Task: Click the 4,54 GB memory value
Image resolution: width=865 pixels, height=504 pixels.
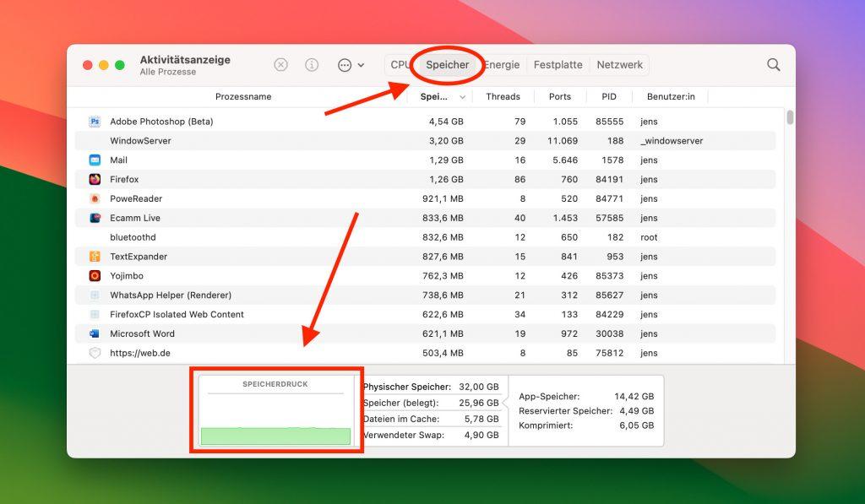Action: point(446,122)
